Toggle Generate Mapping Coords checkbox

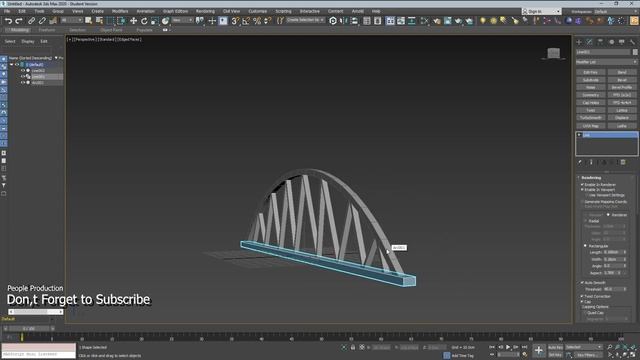point(582,202)
